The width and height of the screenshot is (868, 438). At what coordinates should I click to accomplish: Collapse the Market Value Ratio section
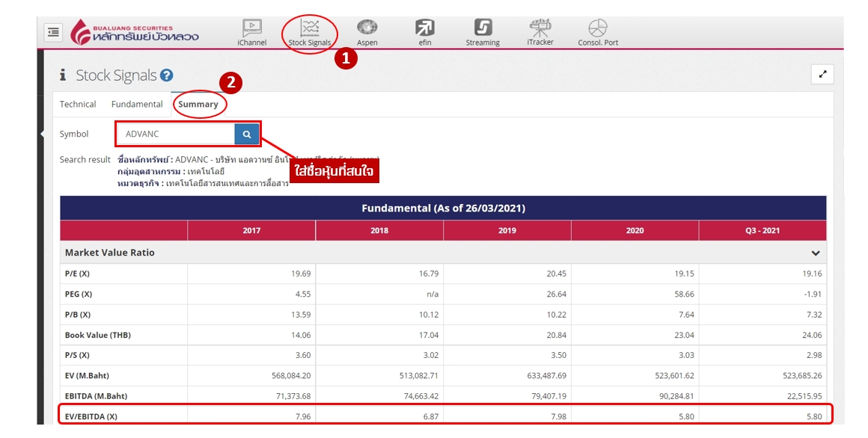point(816,253)
